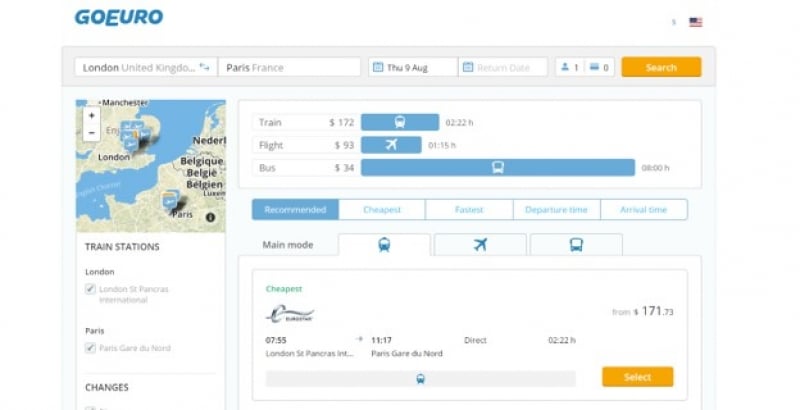The height and width of the screenshot is (410, 800).
Task: Click the London airport markers on map
Action: point(133,134)
